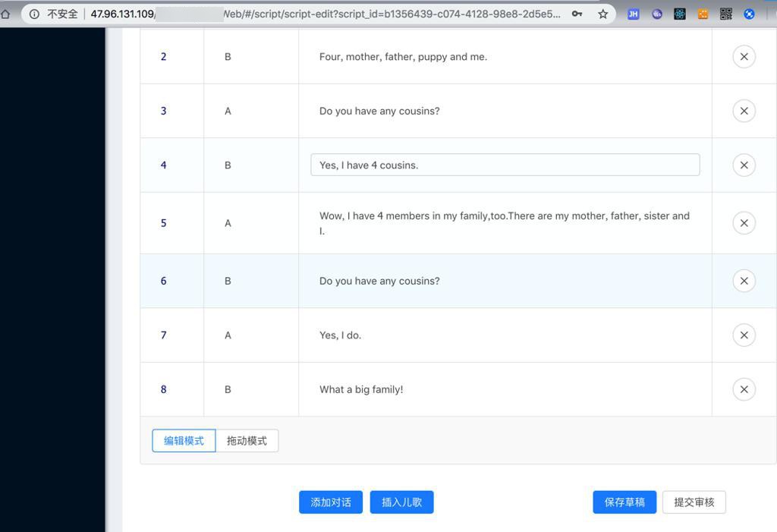The image size is (777, 532).
Task: Click row 6 text 'Do you have any cousins?'
Action: coord(379,281)
